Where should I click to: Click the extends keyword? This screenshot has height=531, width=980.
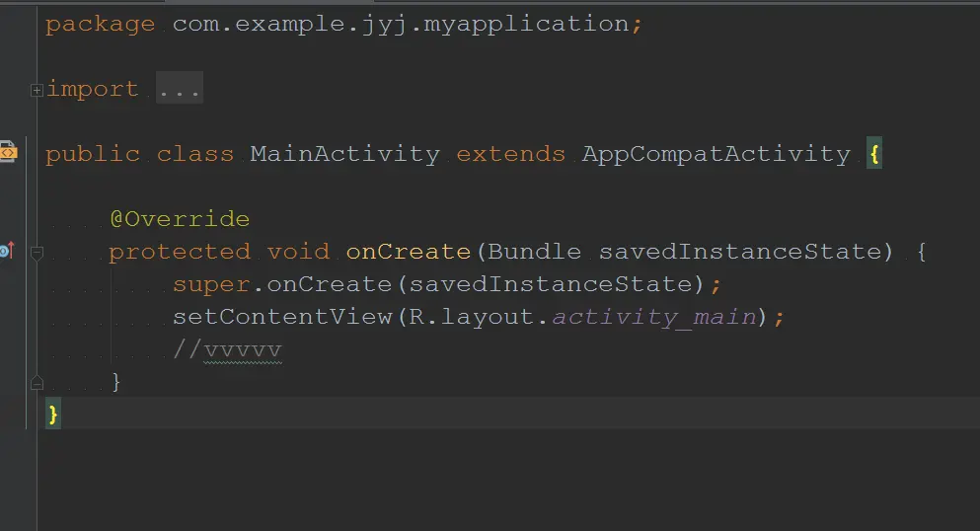pos(510,154)
